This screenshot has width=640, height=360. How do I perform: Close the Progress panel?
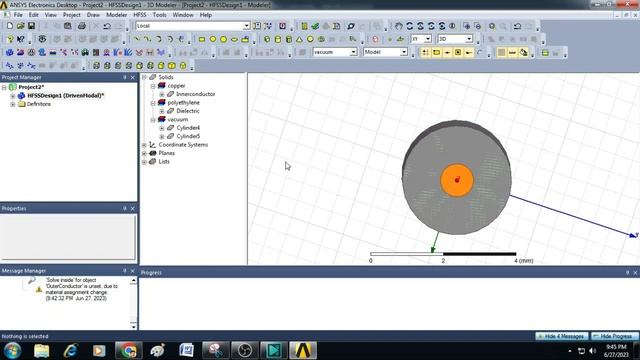point(635,273)
